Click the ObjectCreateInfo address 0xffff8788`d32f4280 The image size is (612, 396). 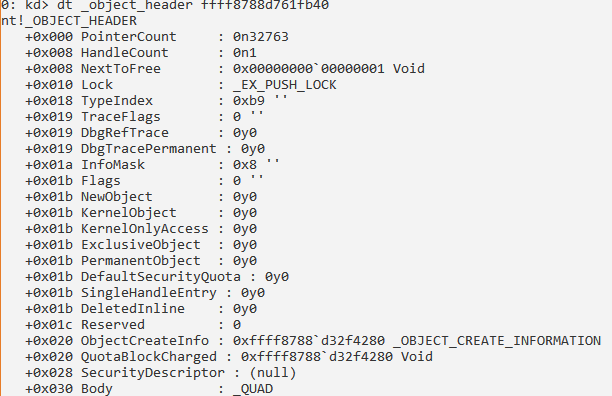[x=309, y=341]
